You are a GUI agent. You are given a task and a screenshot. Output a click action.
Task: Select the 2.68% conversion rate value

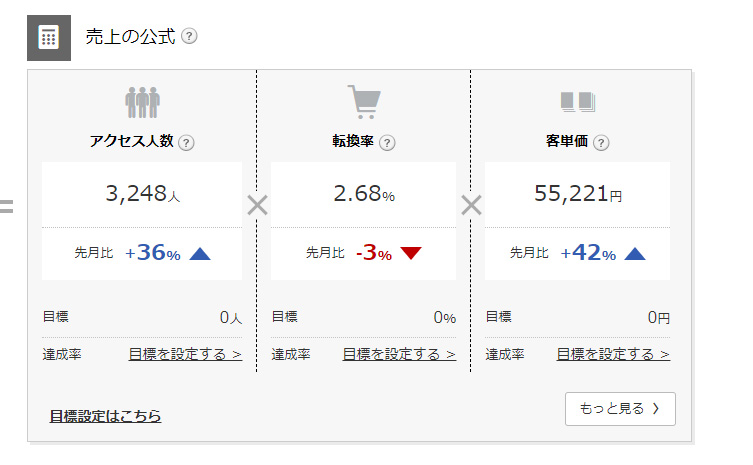[364, 194]
